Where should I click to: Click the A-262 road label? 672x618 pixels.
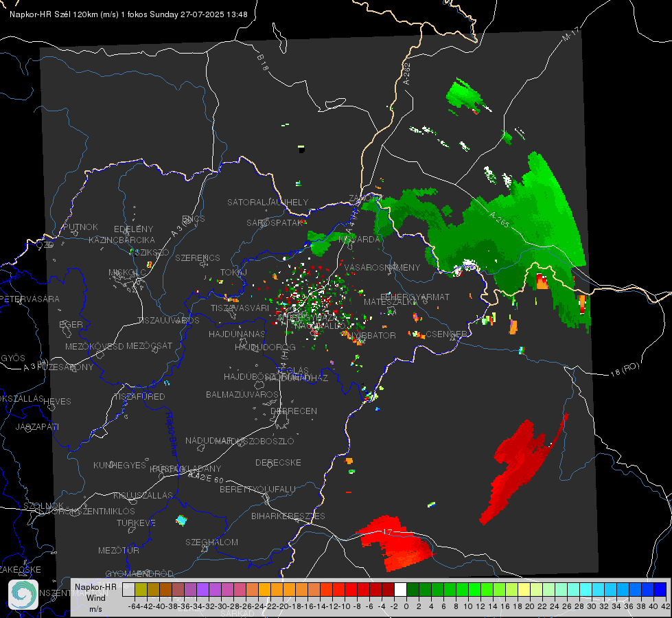pyautogui.click(x=407, y=73)
